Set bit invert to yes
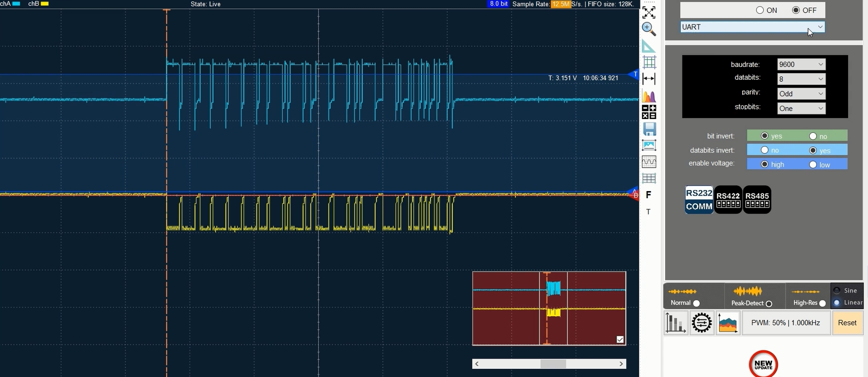Image resolution: width=868 pixels, height=377 pixels. click(765, 136)
